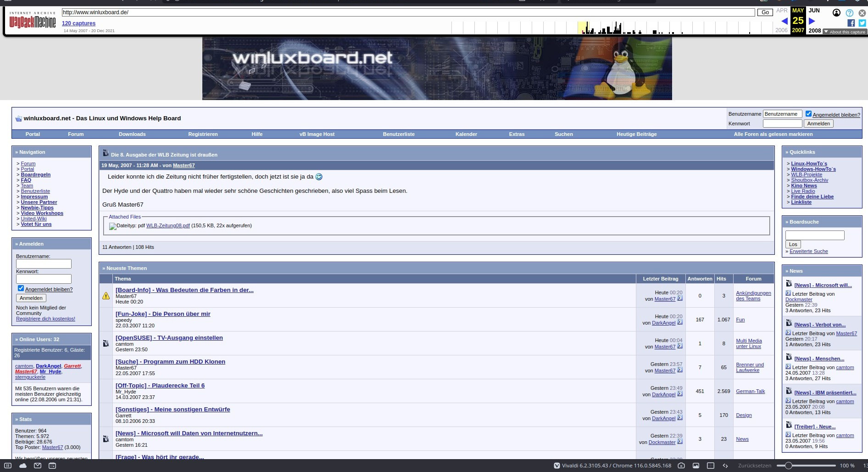The height and width of the screenshot is (472, 868).
Task: Click Registriere dich kostenlos link
Action: 45,319
